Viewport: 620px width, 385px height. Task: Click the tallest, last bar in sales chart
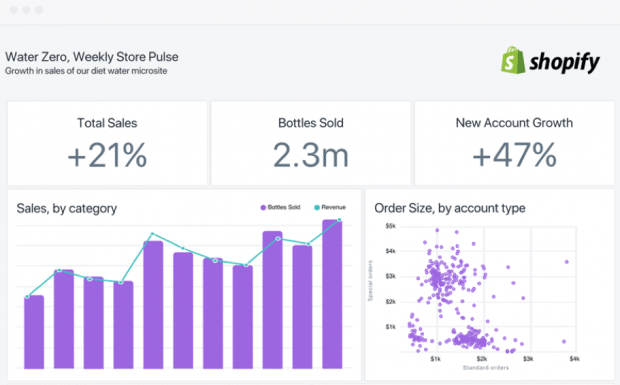pyautogui.click(x=332, y=294)
